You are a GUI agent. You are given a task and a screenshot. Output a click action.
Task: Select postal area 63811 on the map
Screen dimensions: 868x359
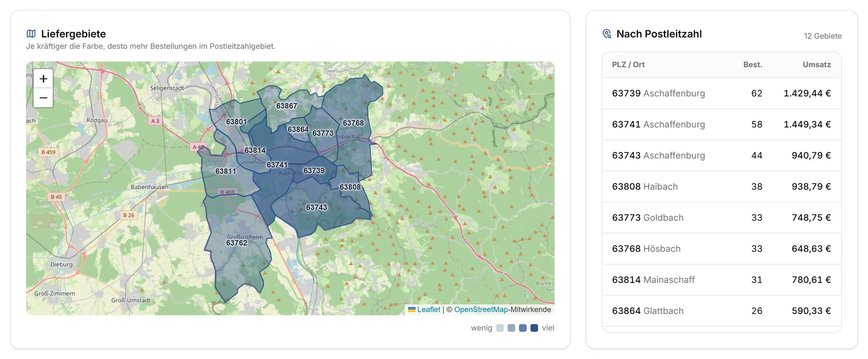(x=226, y=171)
